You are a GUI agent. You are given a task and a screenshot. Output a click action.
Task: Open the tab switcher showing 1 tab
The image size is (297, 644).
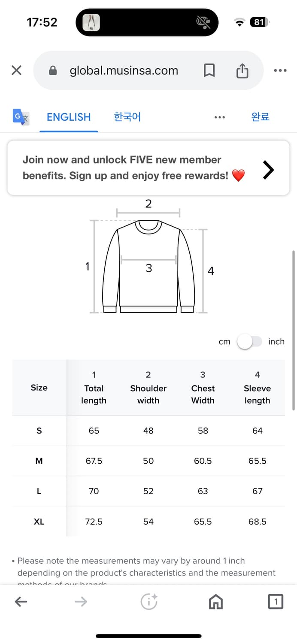pos(276,602)
